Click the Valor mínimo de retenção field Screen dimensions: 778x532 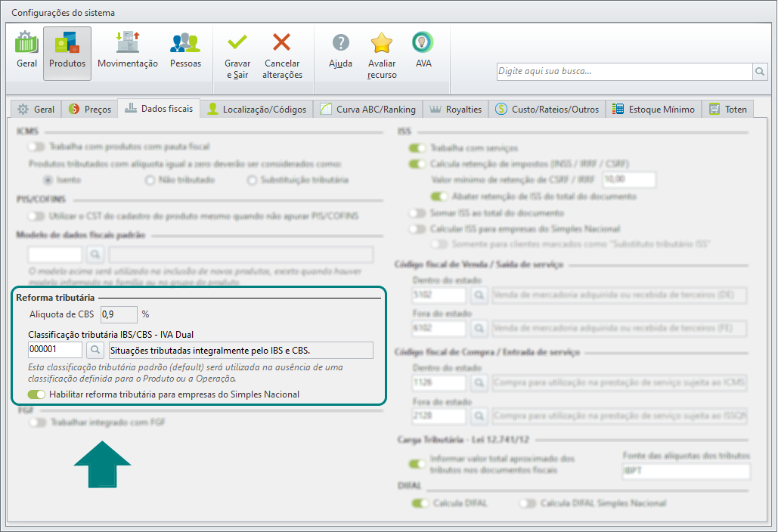(629, 180)
